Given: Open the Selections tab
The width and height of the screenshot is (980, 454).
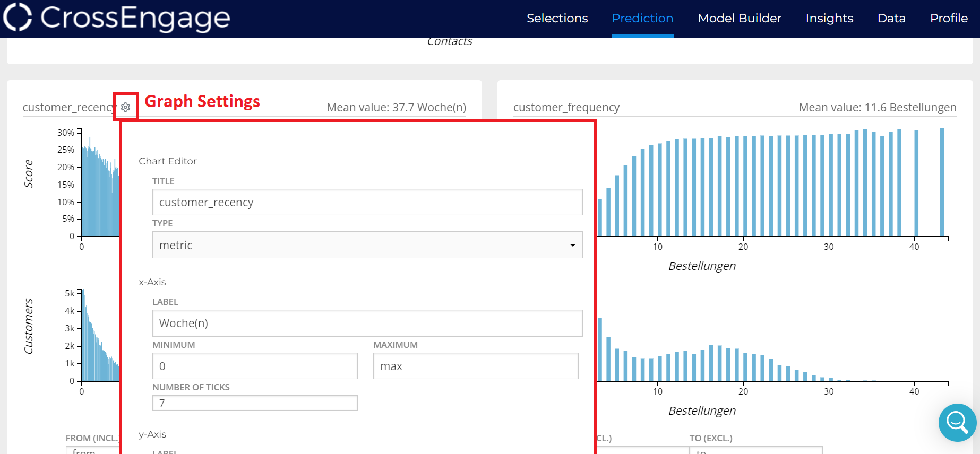Looking at the screenshot, I should coord(557,18).
